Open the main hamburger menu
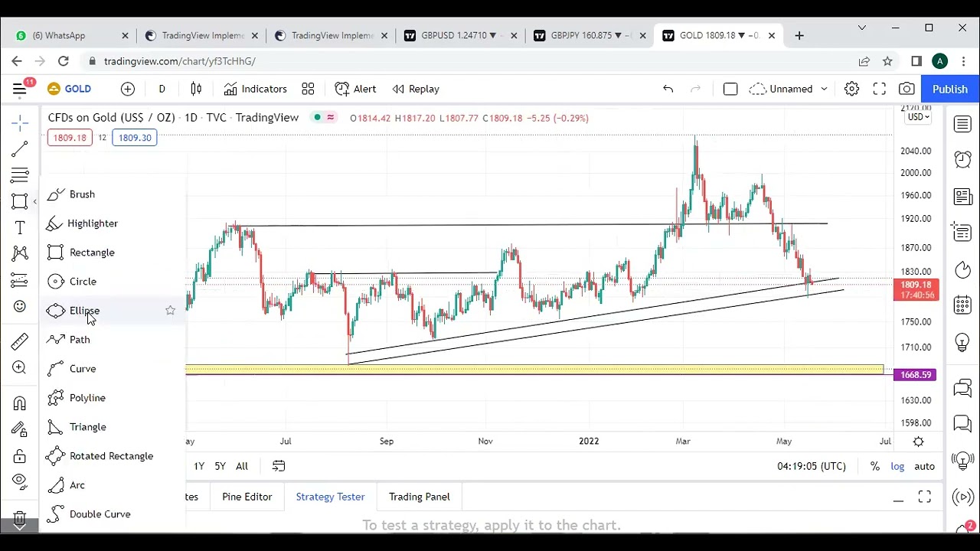980x551 pixels. pos(20,89)
